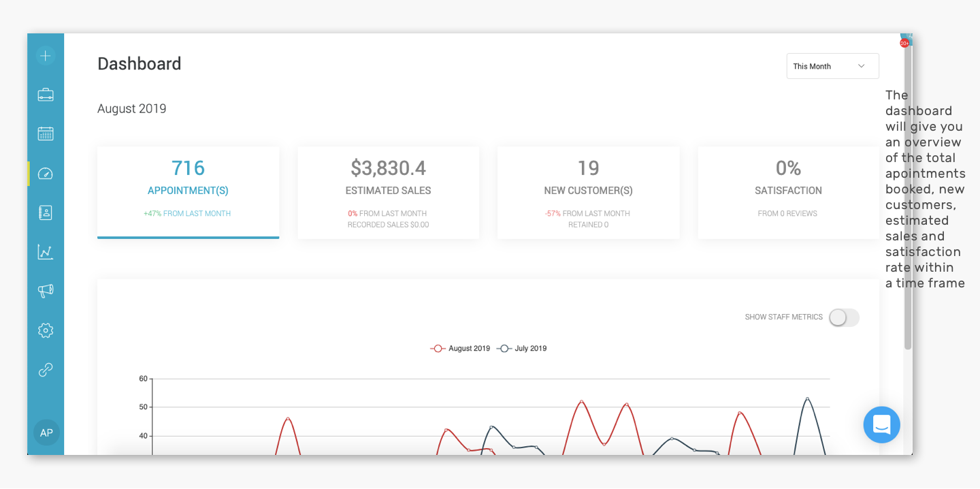This screenshot has width=980, height=489.
Task: Click the -57% FROM LAST MONTH text
Action: (587, 214)
